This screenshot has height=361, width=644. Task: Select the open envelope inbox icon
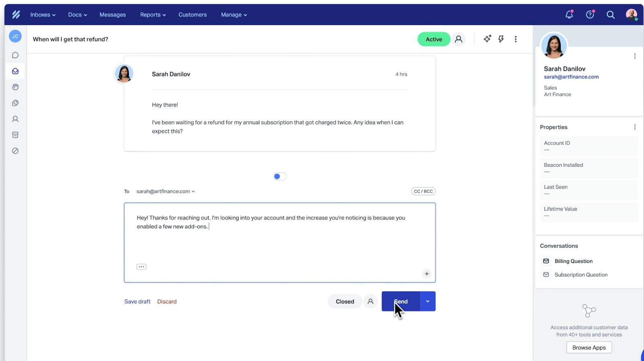point(15,71)
